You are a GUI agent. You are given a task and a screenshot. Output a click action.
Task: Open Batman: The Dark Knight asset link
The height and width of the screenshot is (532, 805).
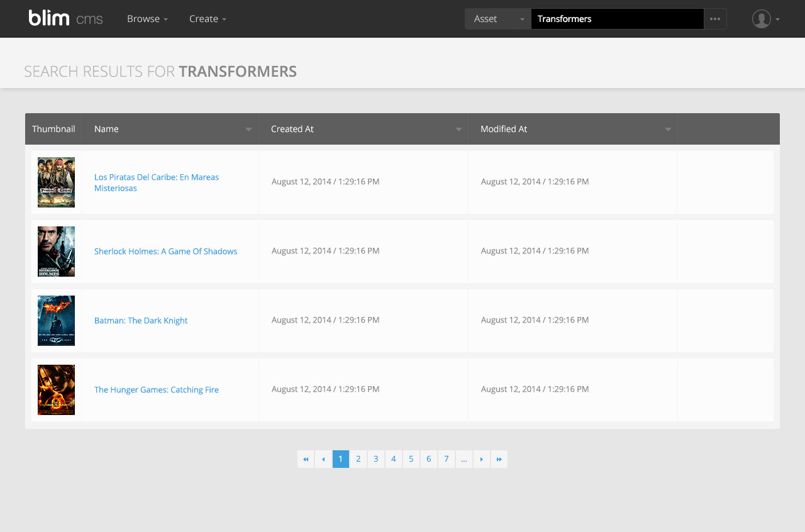click(141, 320)
